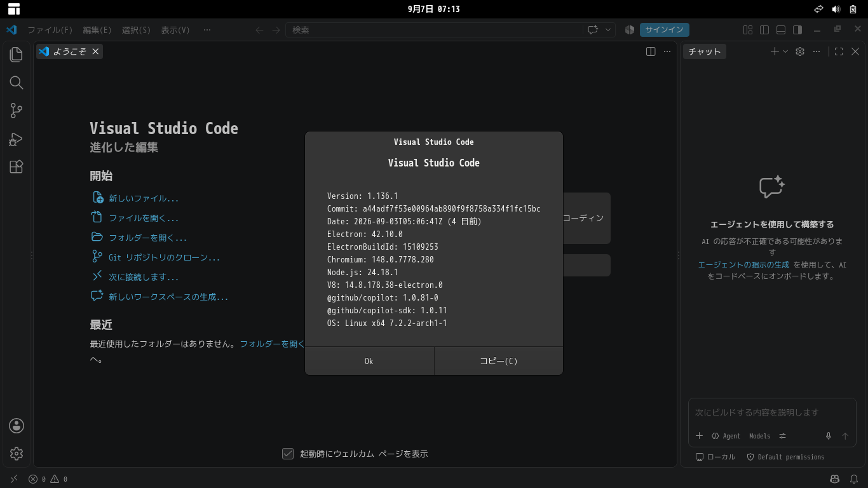Open the 編集(E) menu
Screen dimensions: 868x488
click(97, 30)
